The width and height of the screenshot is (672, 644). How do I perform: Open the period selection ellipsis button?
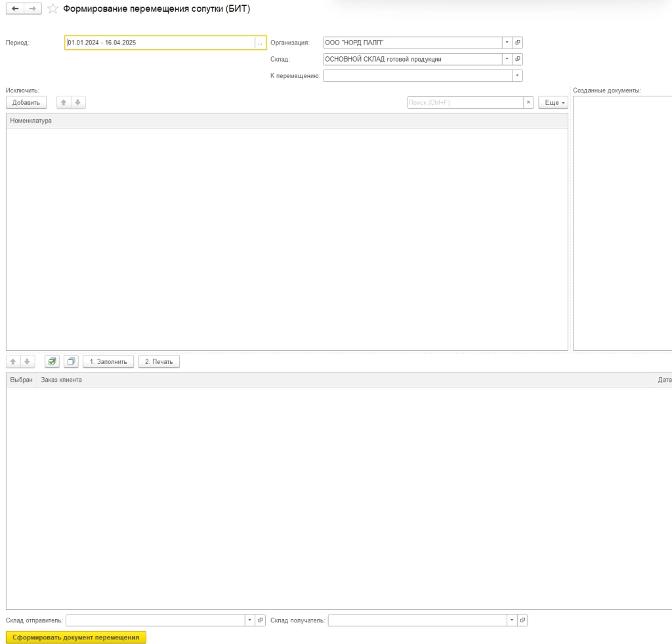coord(261,43)
